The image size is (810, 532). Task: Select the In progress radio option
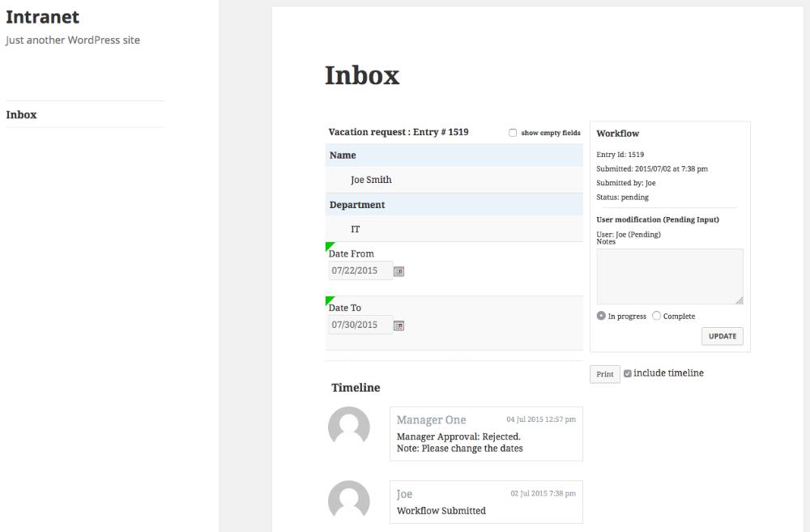601,316
